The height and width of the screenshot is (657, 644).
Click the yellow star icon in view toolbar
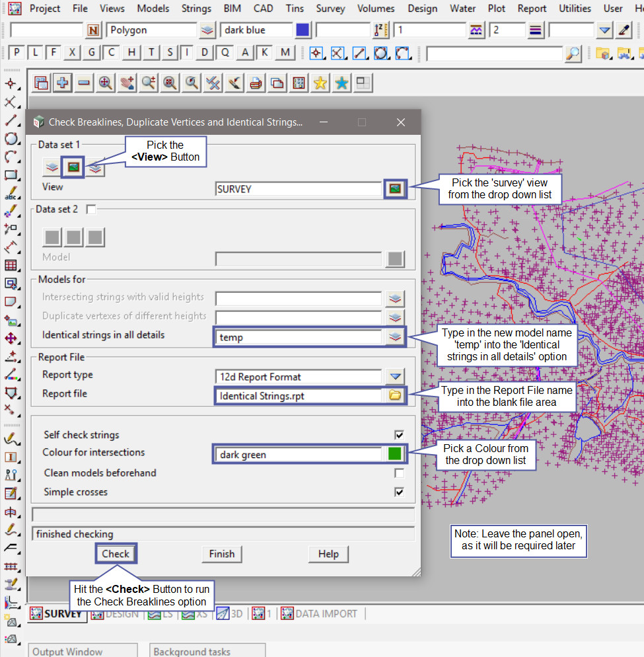[320, 83]
